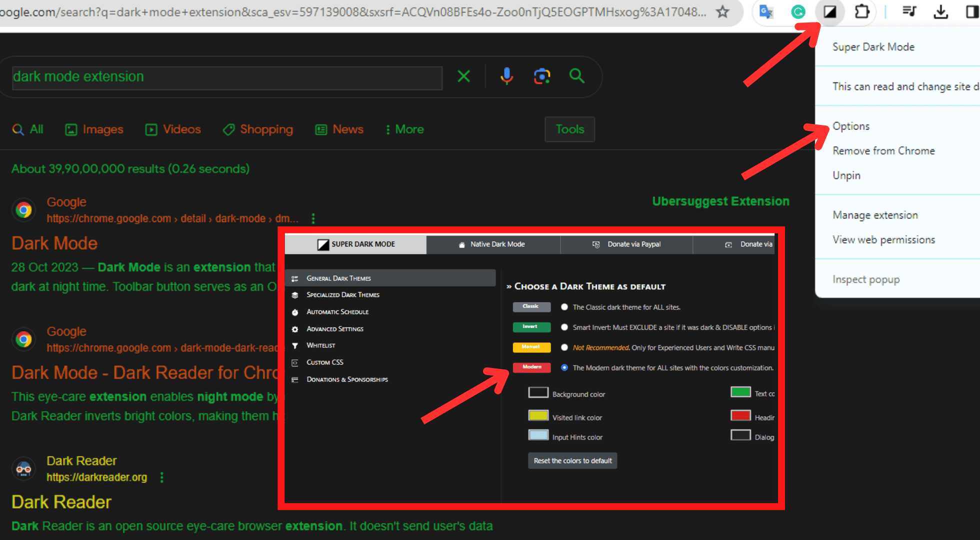Image resolution: width=980 pixels, height=540 pixels.
Task: Click the Google Translate toolbar icon
Action: 765,11
